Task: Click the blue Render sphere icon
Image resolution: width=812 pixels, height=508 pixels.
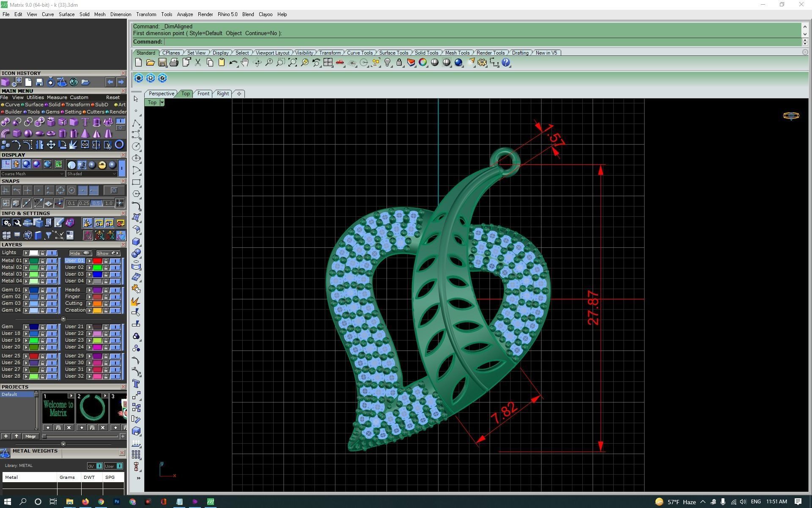Action: point(458,63)
